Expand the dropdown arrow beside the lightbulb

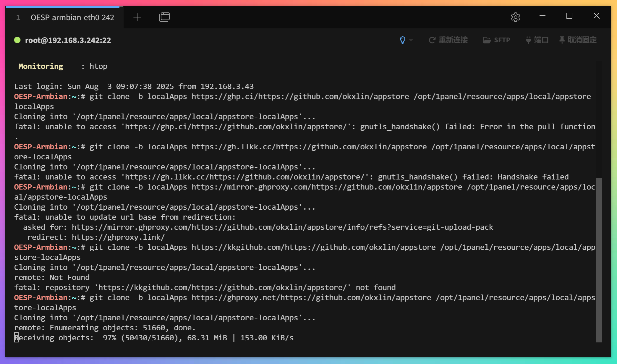(411, 40)
